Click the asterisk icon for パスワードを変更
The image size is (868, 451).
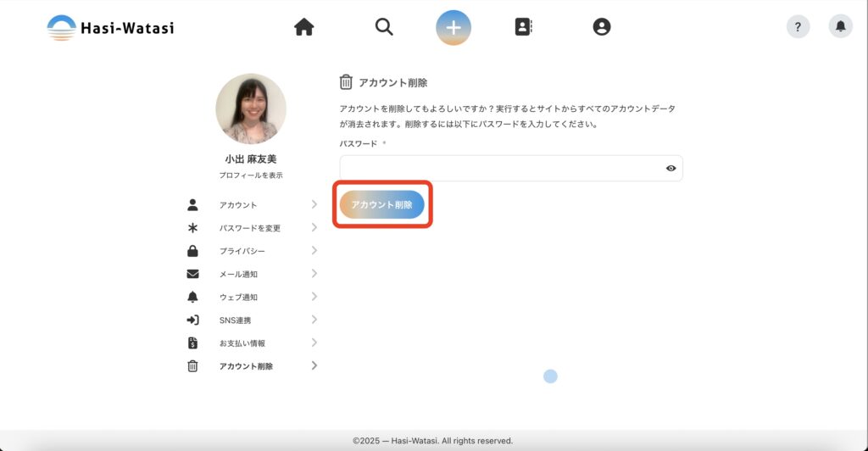(192, 228)
